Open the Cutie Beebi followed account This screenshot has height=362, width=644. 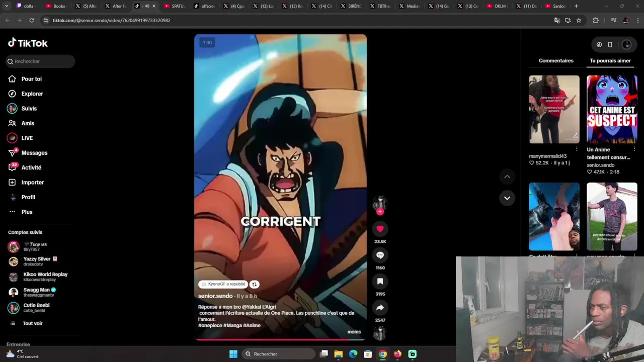[x=30, y=308]
